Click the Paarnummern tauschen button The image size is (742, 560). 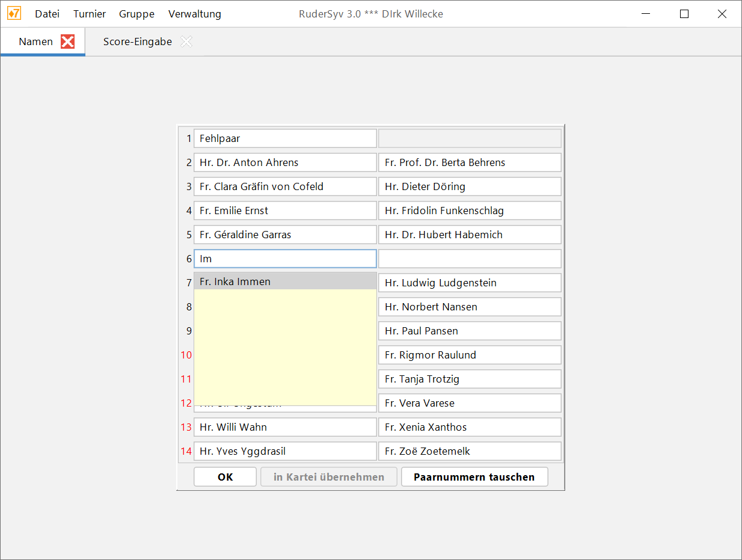point(474,477)
